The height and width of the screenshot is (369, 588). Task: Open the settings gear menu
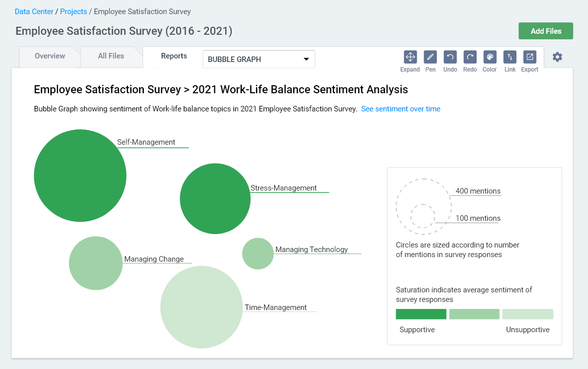point(557,57)
